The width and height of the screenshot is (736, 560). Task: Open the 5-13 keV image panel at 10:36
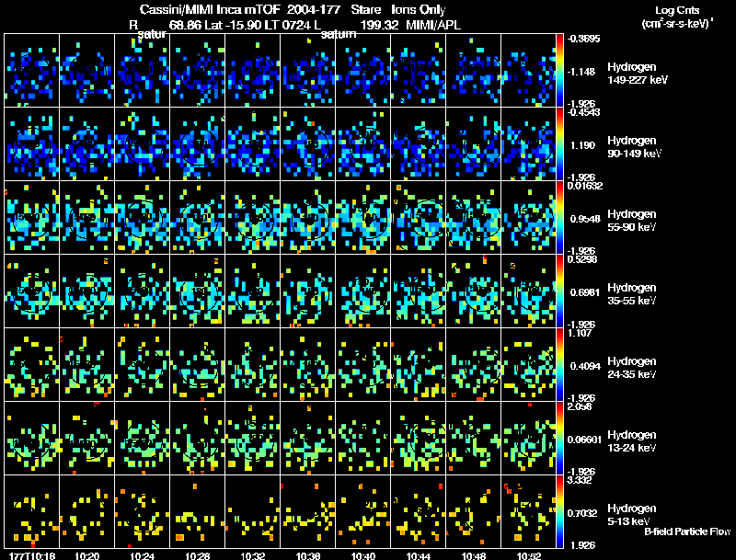coord(308,512)
